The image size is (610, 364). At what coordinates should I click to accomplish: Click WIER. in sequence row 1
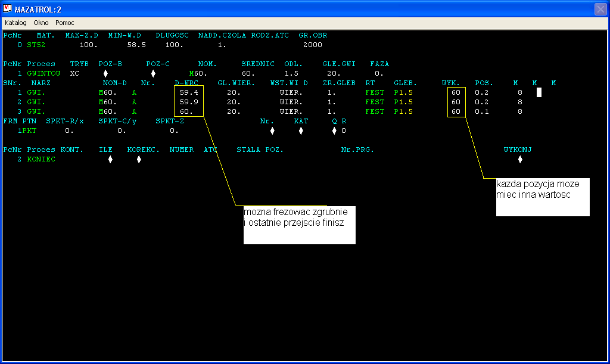click(291, 92)
